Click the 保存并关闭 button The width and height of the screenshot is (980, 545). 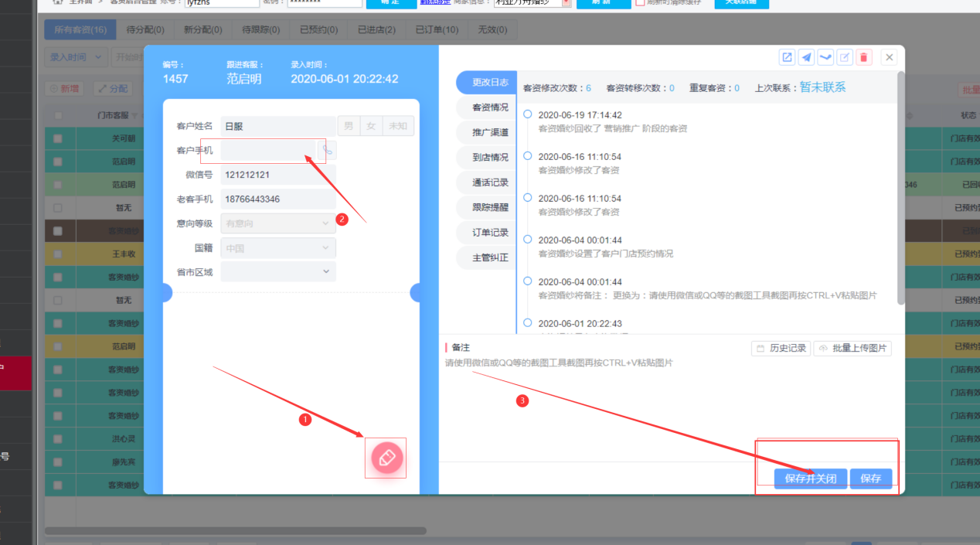click(810, 479)
